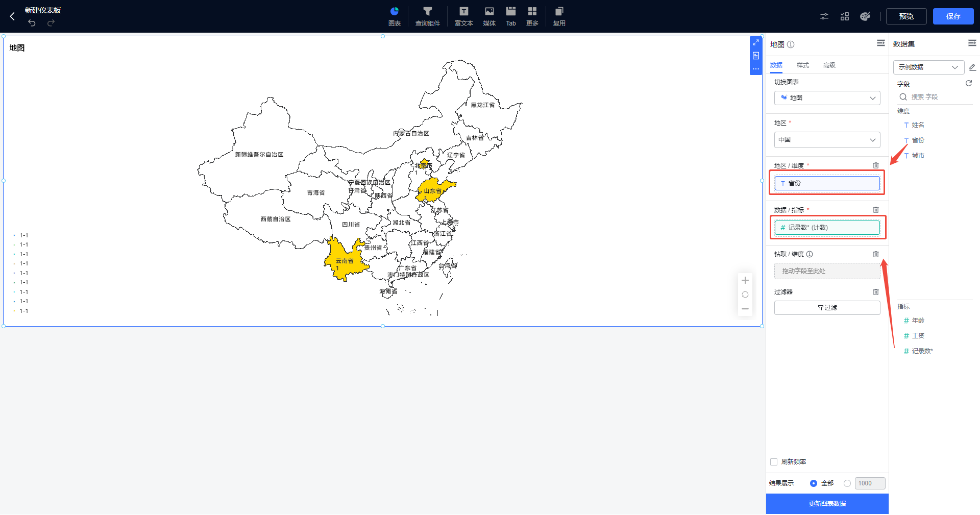Redo the last action
This screenshot has width=980, height=515.
[51, 23]
